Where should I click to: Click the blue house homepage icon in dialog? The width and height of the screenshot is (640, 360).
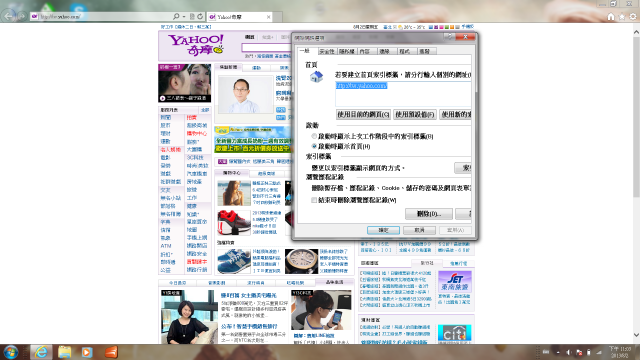tap(316, 76)
